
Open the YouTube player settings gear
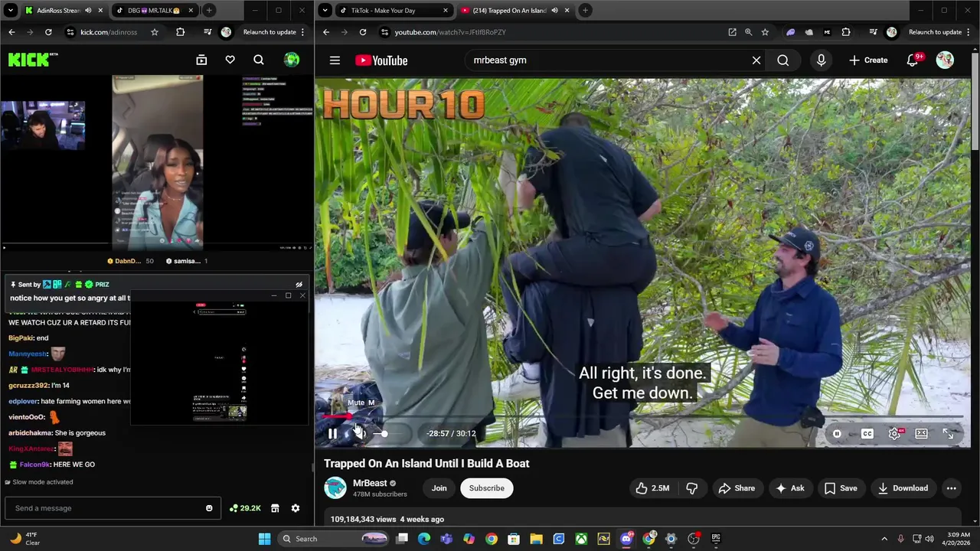[x=894, y=434]
